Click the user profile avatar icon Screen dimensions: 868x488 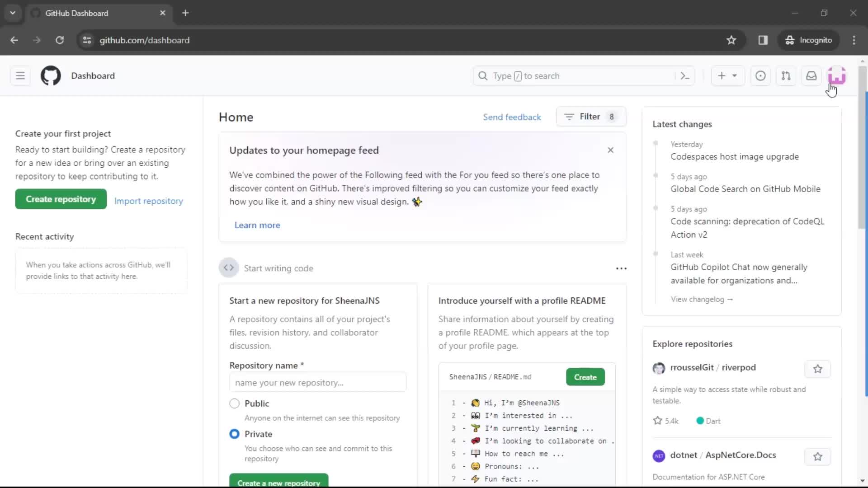[836, 75]
